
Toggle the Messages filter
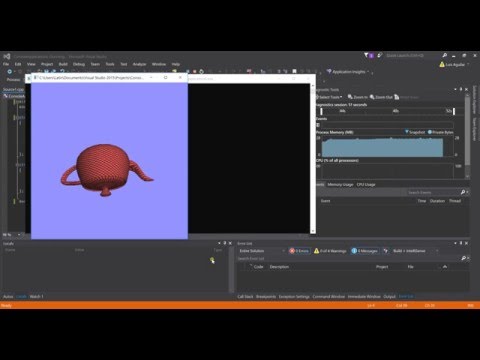pos(365,251)
